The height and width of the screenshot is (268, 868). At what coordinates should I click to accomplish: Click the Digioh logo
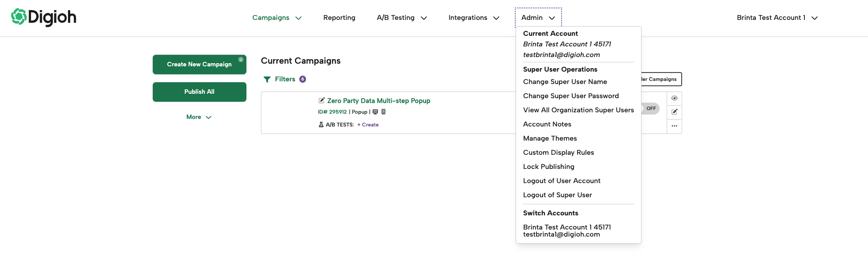(x=44, y=17)
